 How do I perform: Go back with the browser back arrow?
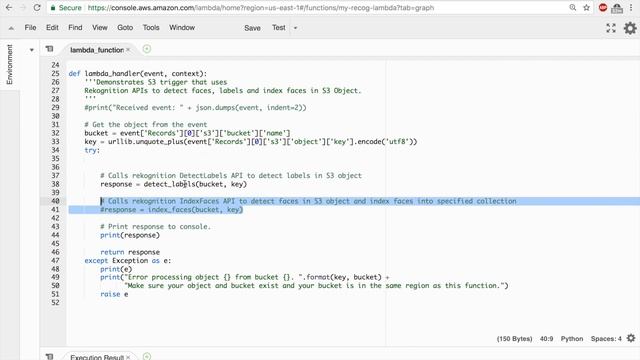coord(9,8)
